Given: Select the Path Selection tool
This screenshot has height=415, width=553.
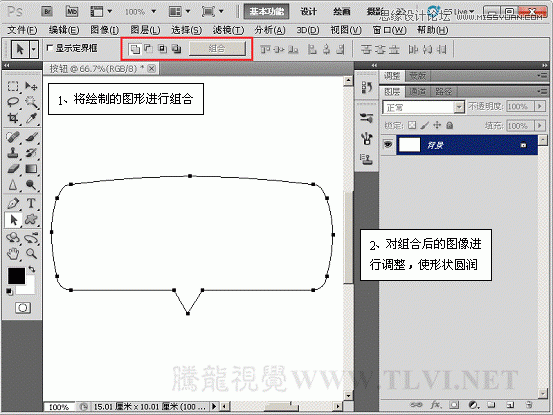Looking at the screenshot, I should pyautogui.click(x=13, y=220).
